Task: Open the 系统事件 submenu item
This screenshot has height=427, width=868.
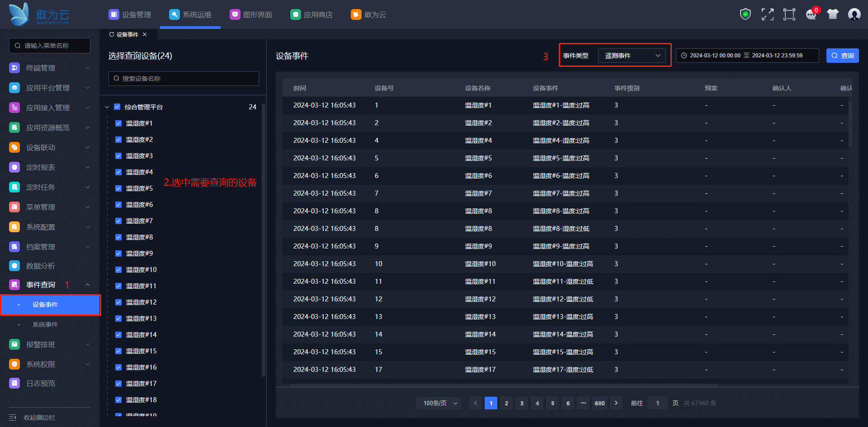Action: point(45,324)
